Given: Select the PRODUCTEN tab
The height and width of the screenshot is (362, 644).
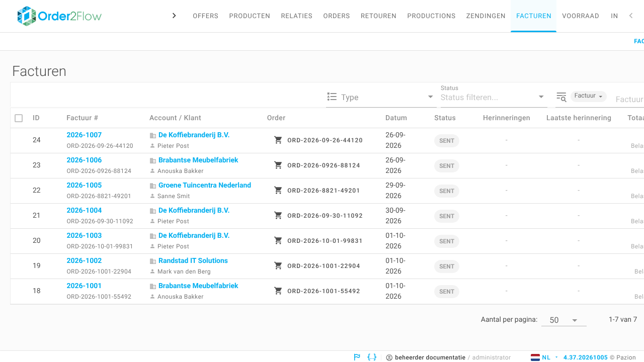Looking at the screenshot, I should coord(250,16).
